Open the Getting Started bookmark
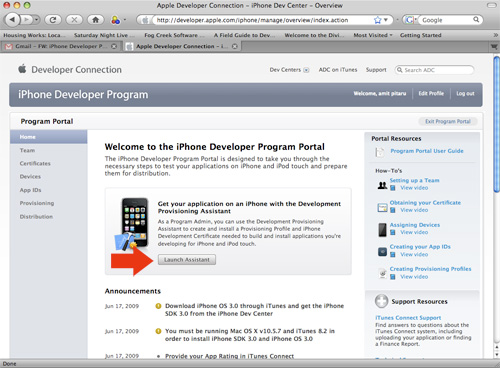 point(421,35)
